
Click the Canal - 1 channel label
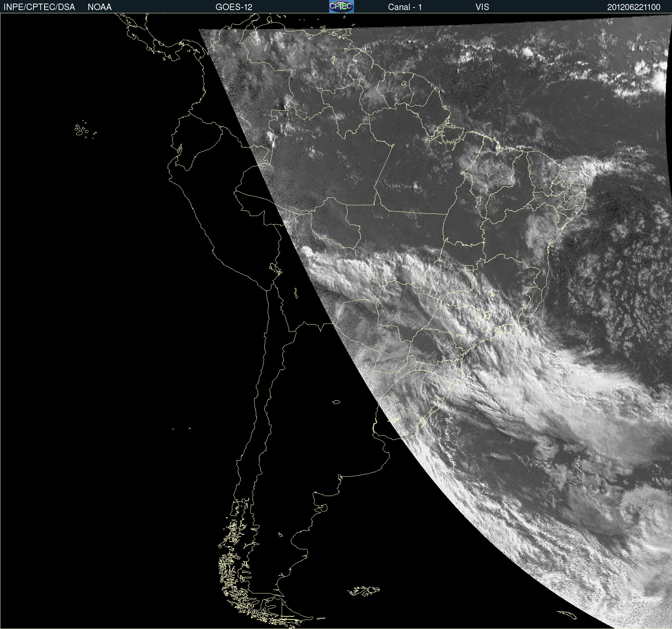(405, 7)
